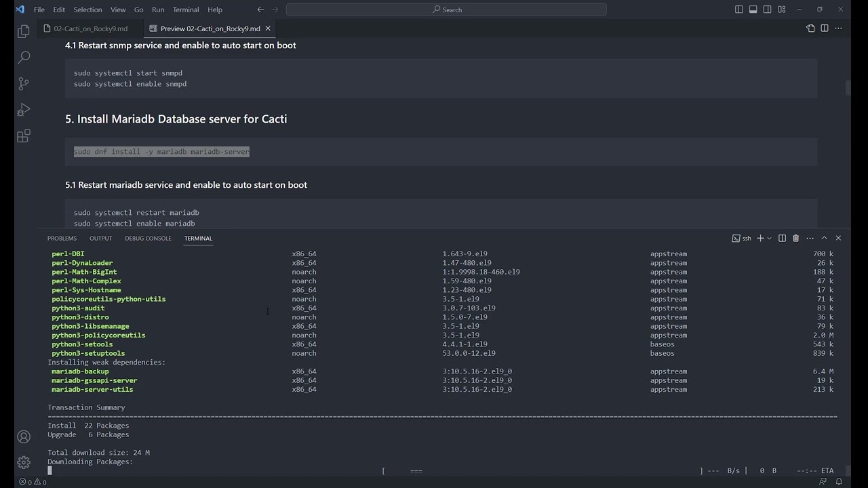868x488 pixels.
Task: Click the command center Search box
Action: 446,9
